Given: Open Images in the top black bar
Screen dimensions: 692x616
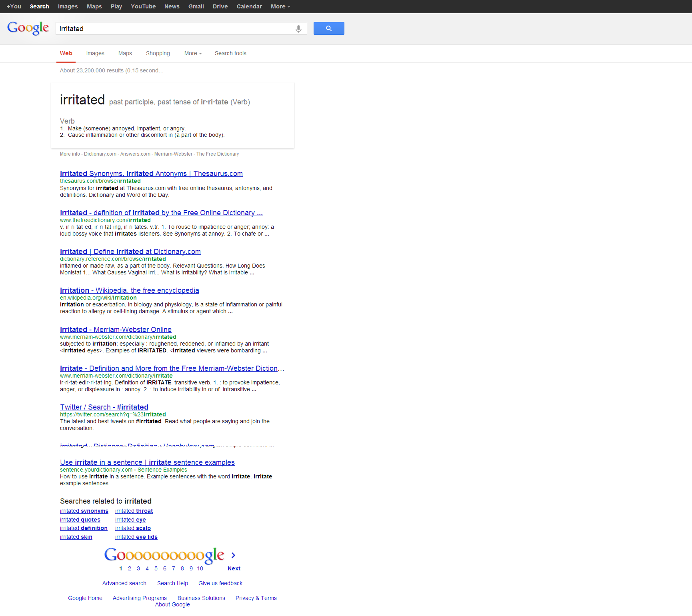Looking at the screenshot, I should pyautogui.click(x=68, y=6).
